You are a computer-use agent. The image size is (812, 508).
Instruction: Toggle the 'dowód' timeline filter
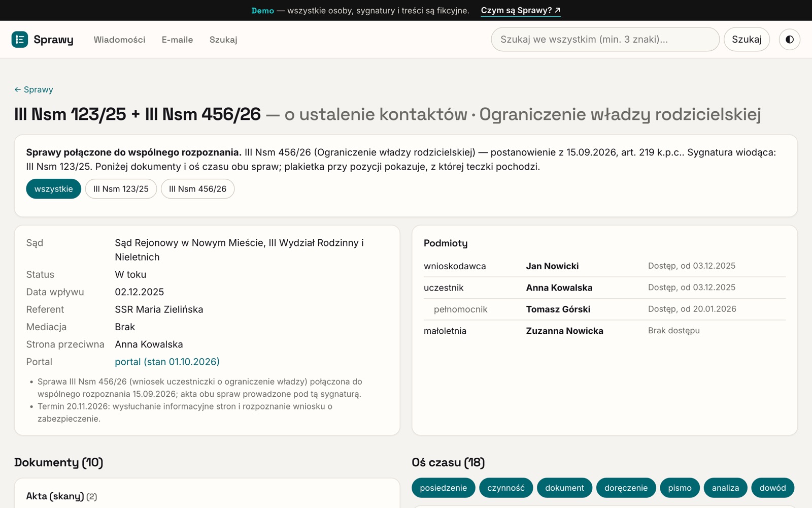click(x=772, y=488)
